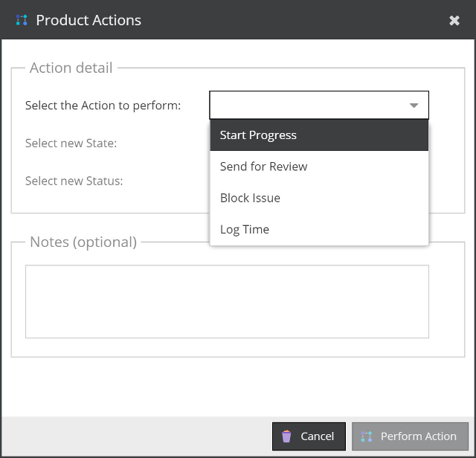Click inside the action selection combo box
This screenshot has height=458, width=476.
pyautogui.click(x=309, y=106)
